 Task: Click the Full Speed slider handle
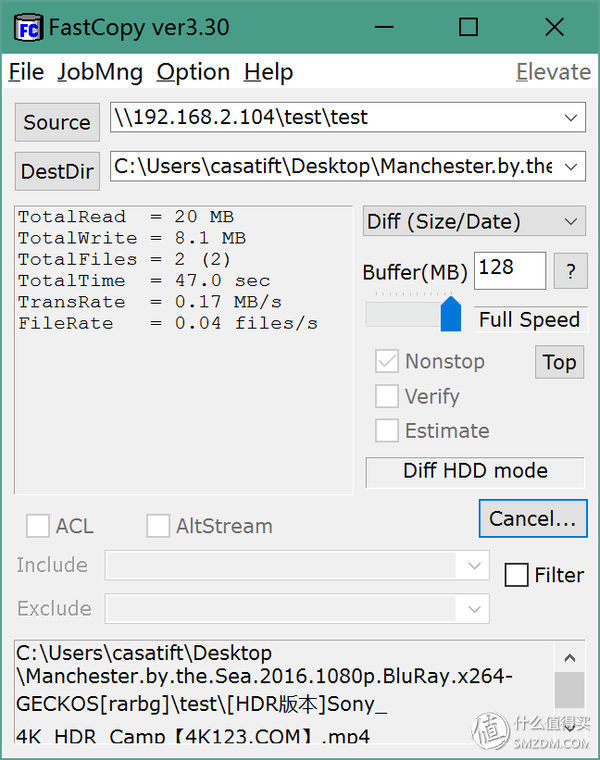pos(451,314)
